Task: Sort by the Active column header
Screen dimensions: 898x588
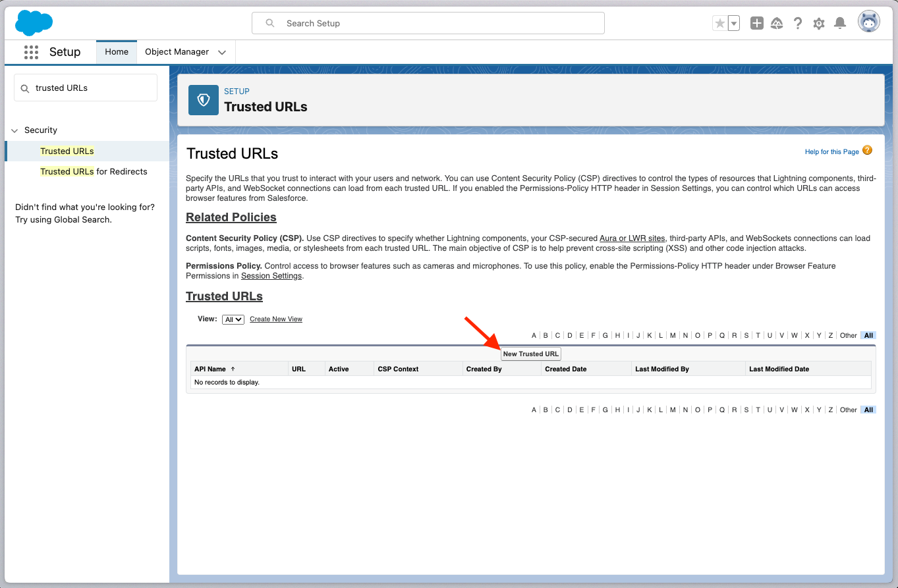Action: pyautogui.click(x=339, y=369)
